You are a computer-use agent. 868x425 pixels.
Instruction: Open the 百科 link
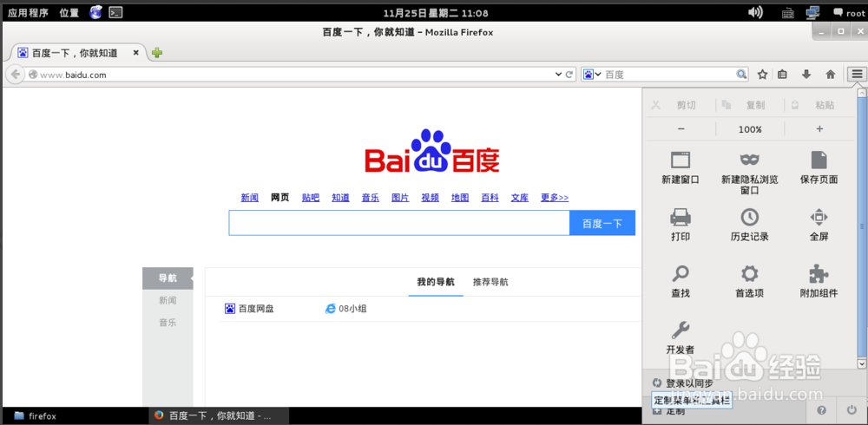490,198
